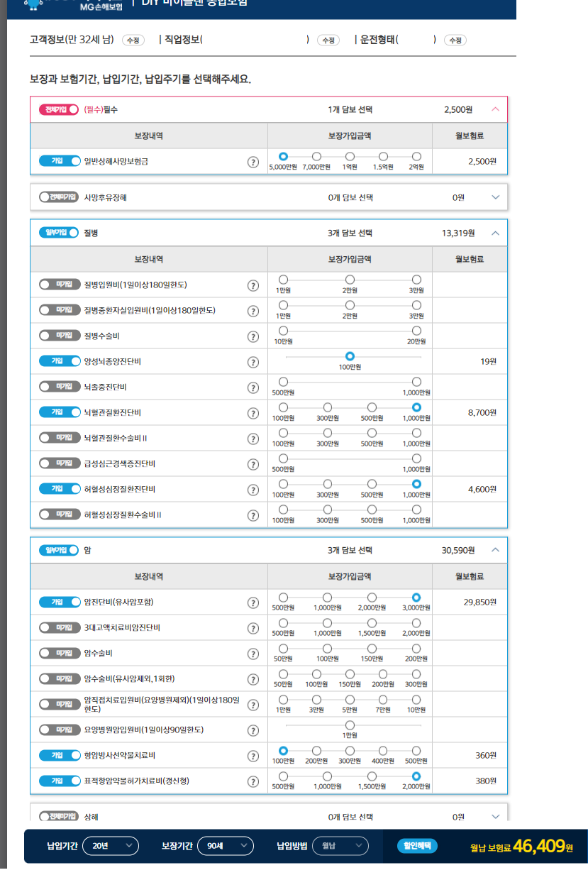The image size is (588, 875).
Task: Toggle 가입 switch for 일반상해사망보험금
Action: click(60, 161)
